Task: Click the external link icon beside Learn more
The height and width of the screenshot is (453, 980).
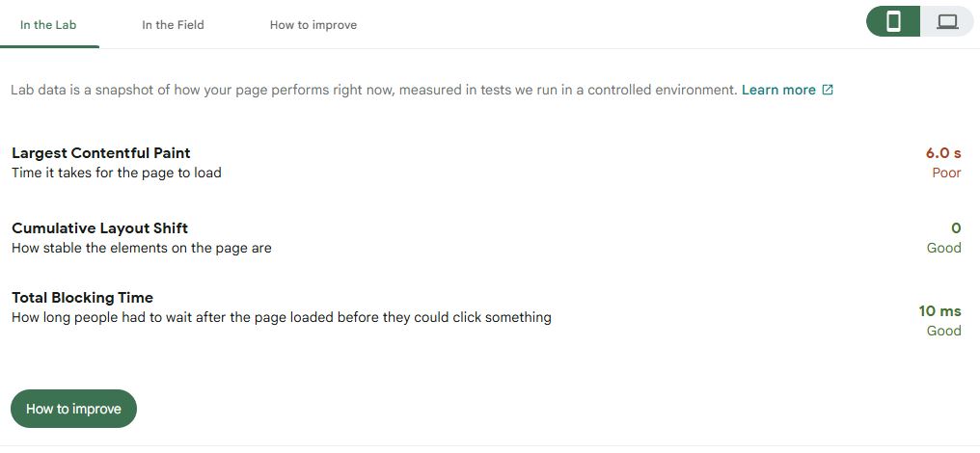Action: (828, 90)
